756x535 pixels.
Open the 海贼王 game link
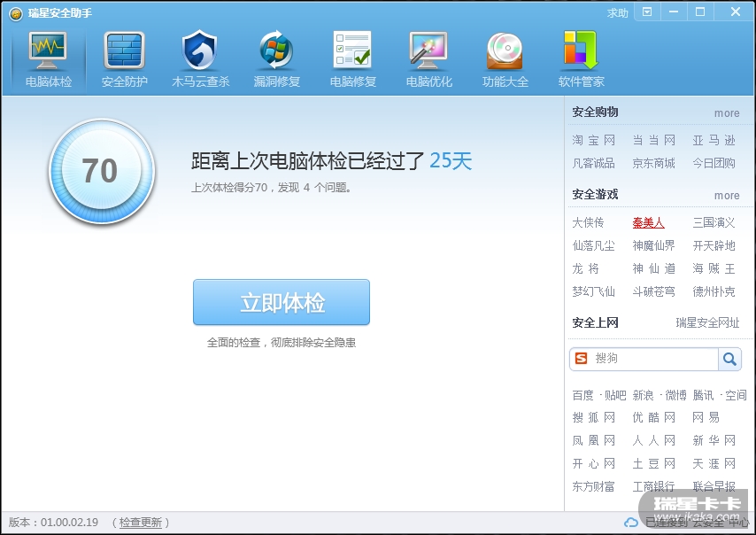tap(714, 268)
